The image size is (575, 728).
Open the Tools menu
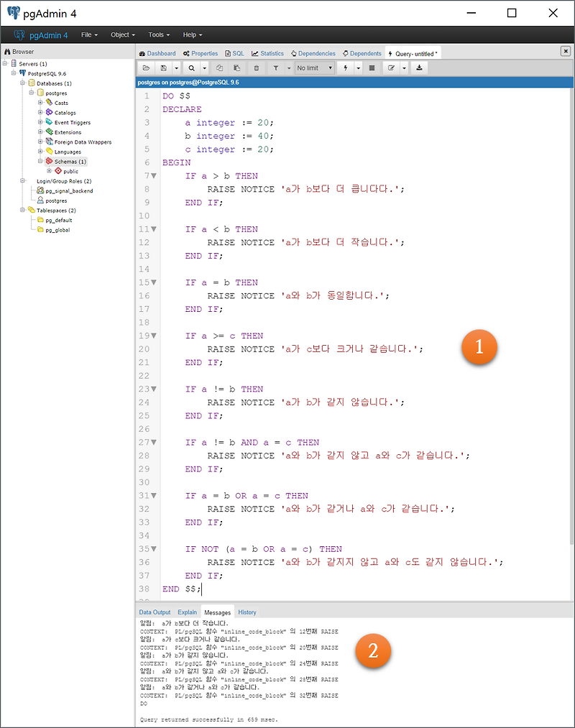(157, 34)
